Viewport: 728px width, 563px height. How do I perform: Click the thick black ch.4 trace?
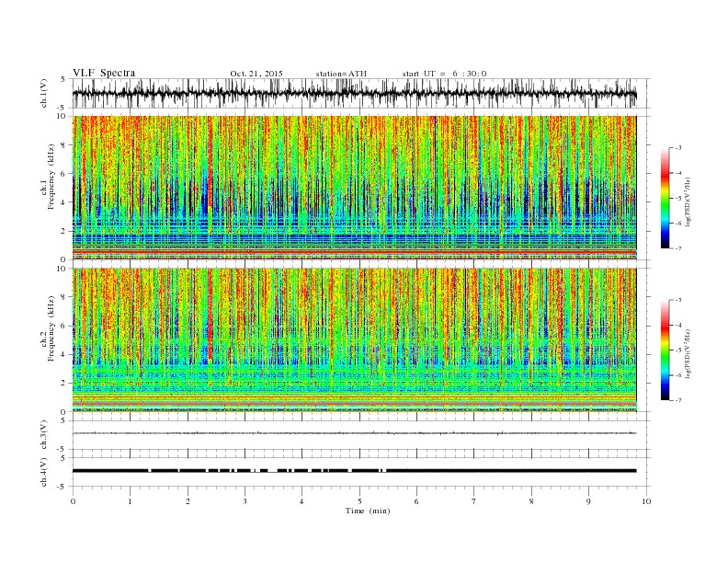pos(354,471)
